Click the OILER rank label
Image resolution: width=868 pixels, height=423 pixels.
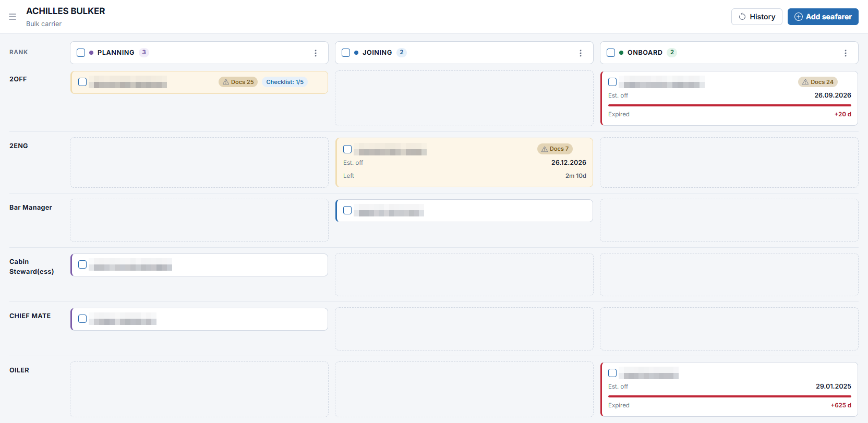[19, 370]
